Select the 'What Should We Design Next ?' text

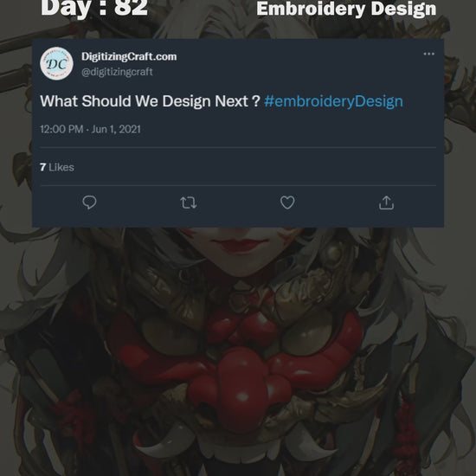[x=150, y=101]
